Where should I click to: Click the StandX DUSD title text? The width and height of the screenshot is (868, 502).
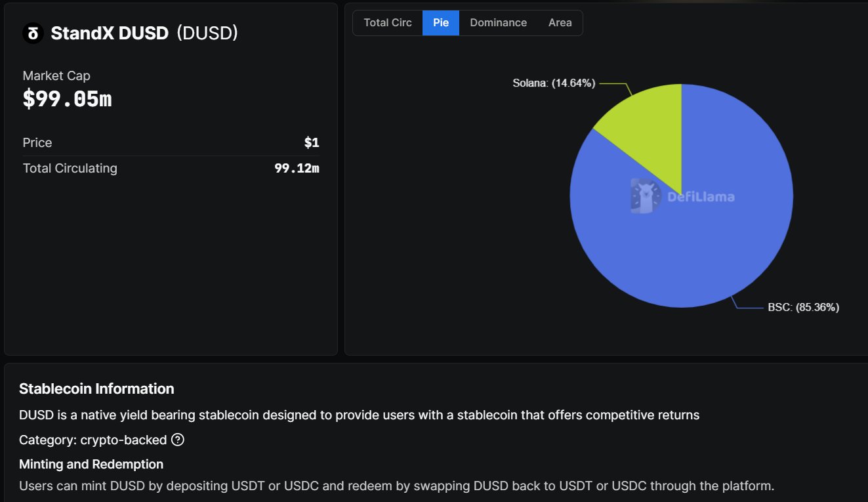110,33
